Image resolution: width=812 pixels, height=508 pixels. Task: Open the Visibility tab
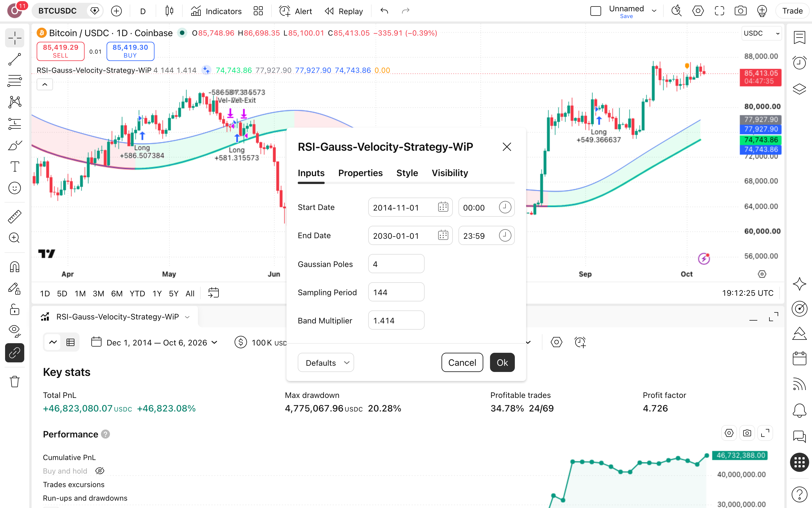click(450, 173)
